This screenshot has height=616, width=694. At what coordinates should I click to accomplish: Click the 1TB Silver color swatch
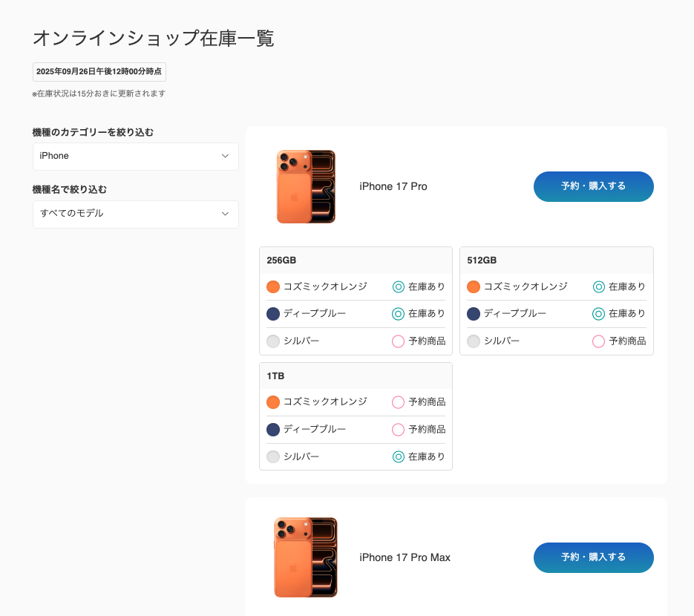273,456
